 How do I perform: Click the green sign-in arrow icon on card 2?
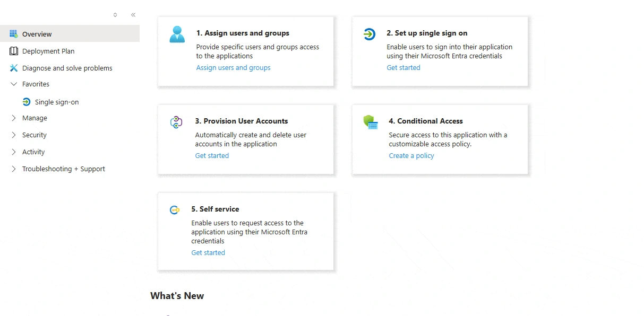pyautogui.click(x=370, y=34)
